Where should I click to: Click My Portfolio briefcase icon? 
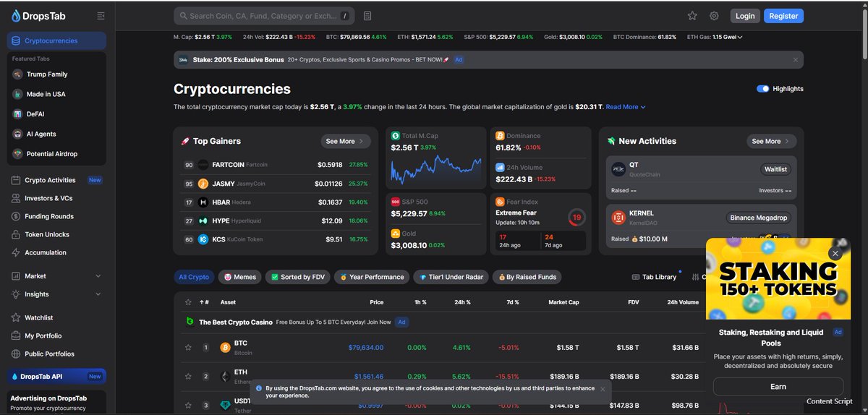pyautogui.click(x=16, y=335)
